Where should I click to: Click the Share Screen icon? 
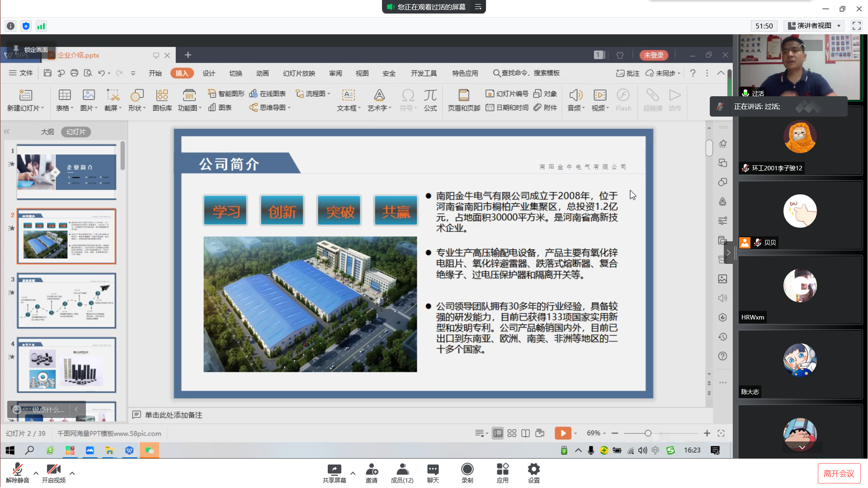[x=334, y=469]
